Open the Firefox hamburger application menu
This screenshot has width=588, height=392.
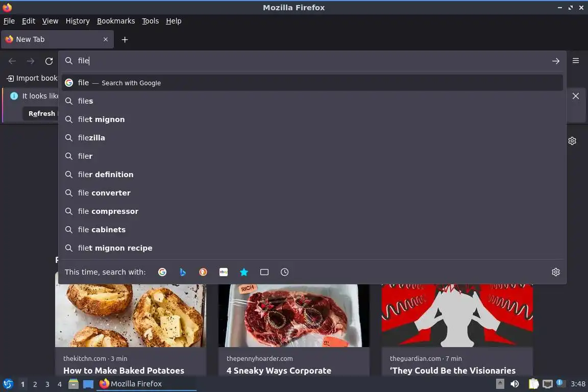click(576, 61)
